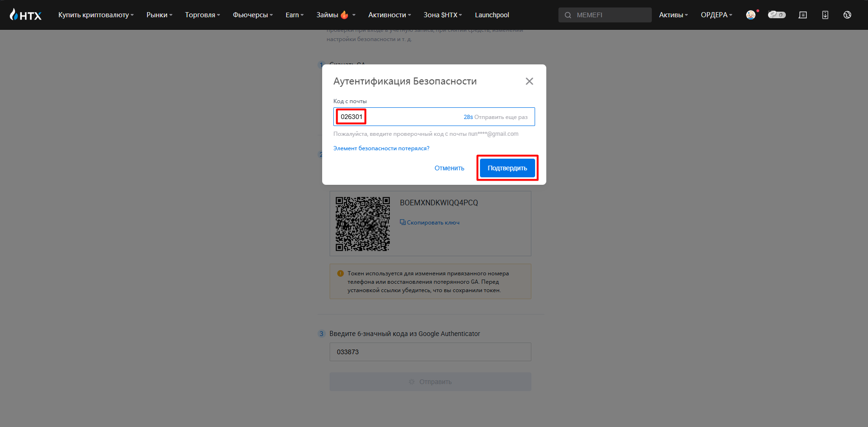Image resolution: width=868 pixels, height=427 pixels.
Task: Click the Отменить button
Action: coord(449,168)
